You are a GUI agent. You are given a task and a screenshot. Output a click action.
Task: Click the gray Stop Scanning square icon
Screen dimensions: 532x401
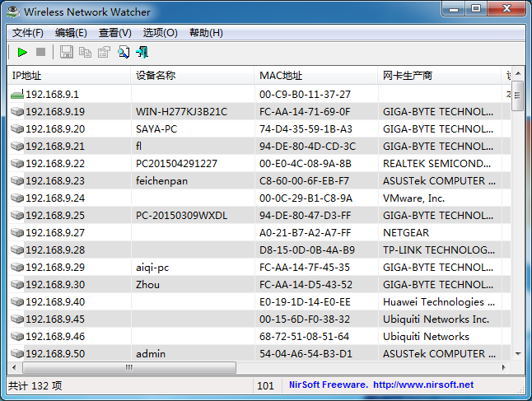click(x=41, y=53)
